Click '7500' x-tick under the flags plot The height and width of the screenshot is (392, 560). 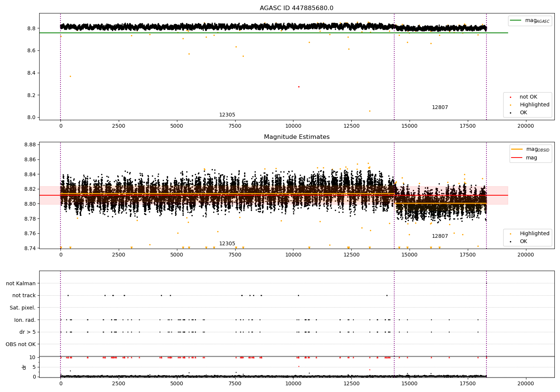click(235, 384)
